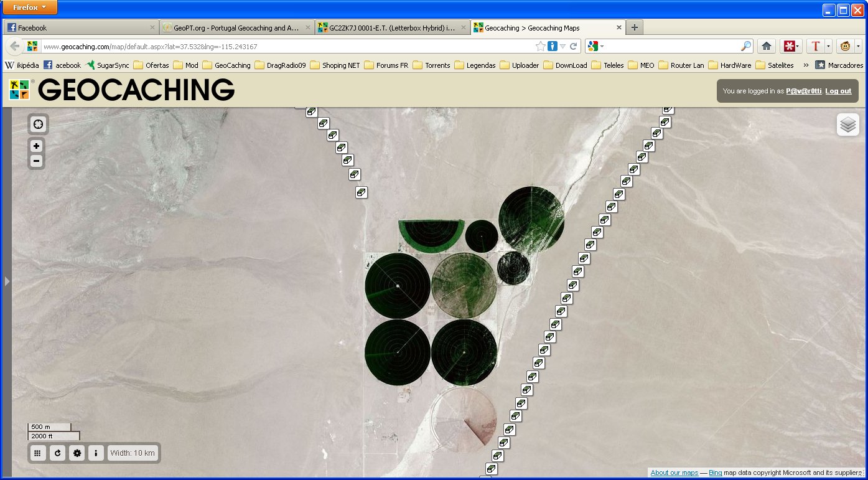Switch to the GC2ZK7J 0001-E.T. tab
This screenshot has height=480, width=868.
(x=392, y=27)
